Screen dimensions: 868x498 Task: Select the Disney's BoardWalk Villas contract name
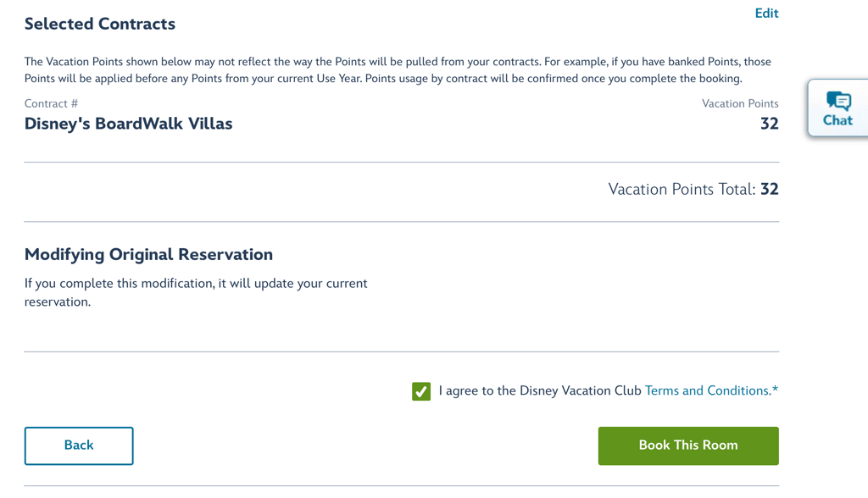point(128,124)
